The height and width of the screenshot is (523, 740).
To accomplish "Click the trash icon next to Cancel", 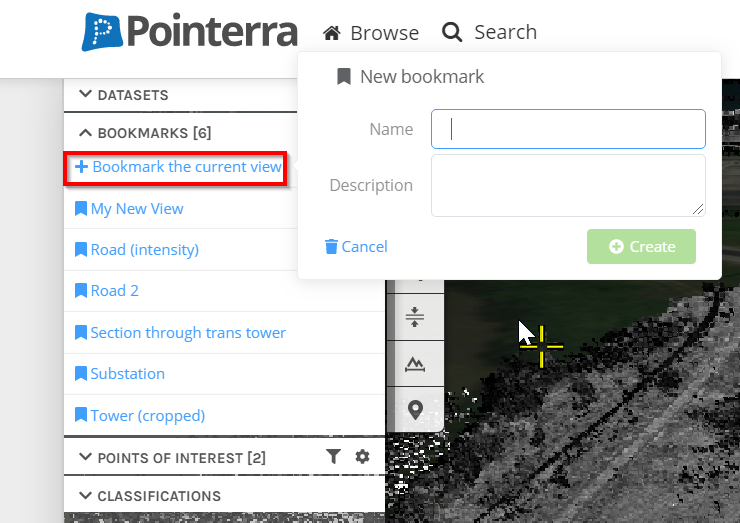I will [x=331, y=246].
